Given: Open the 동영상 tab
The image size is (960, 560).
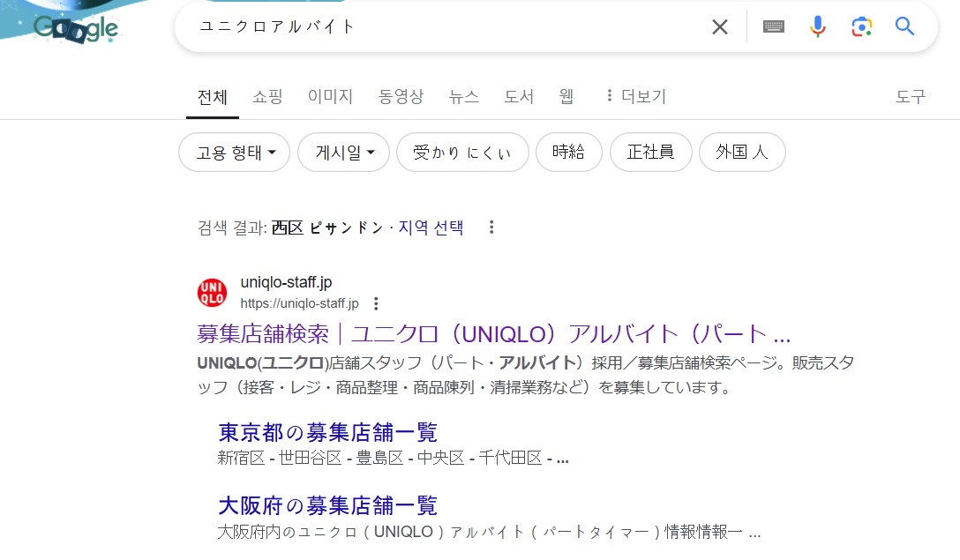Looking at the screenshot, I should tap(401, 97).
